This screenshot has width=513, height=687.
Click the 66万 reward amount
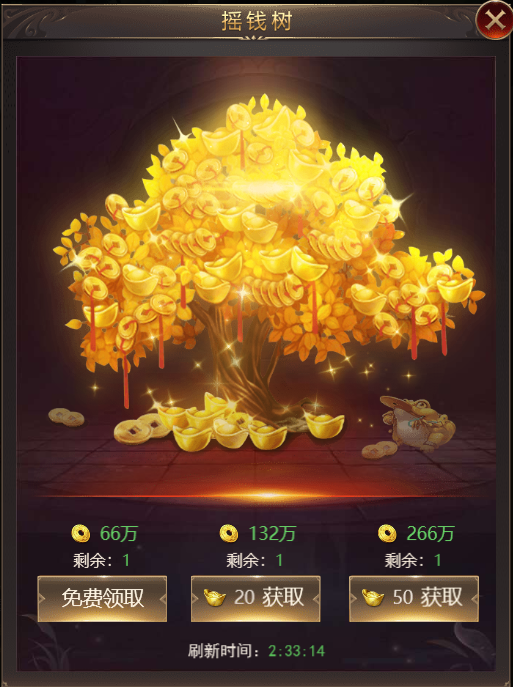click(x=119, y=534)
